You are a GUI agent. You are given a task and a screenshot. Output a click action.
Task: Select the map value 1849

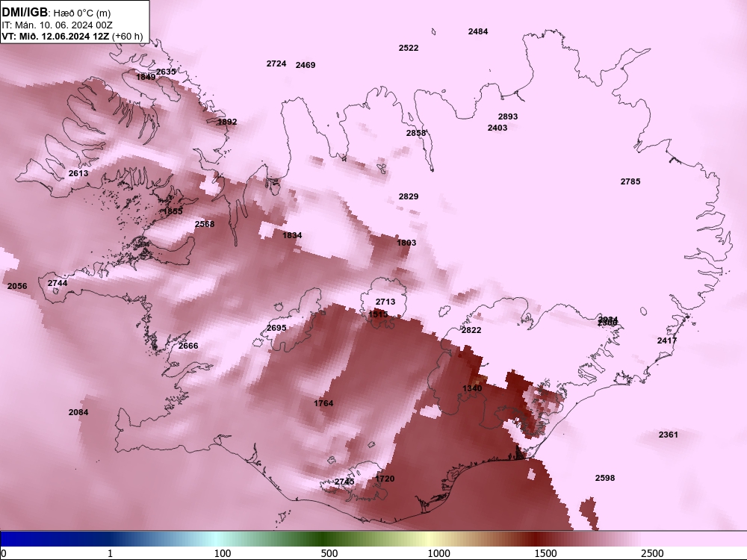(146, 77)
